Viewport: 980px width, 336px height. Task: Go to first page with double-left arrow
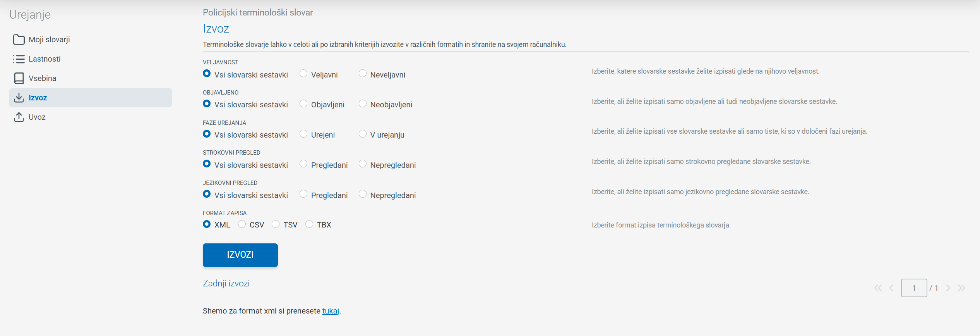pyautogui.click(x=878, y=288)
